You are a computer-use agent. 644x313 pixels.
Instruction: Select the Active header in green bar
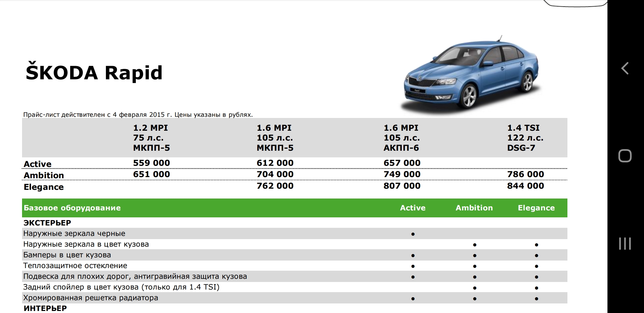pos(413,208)
